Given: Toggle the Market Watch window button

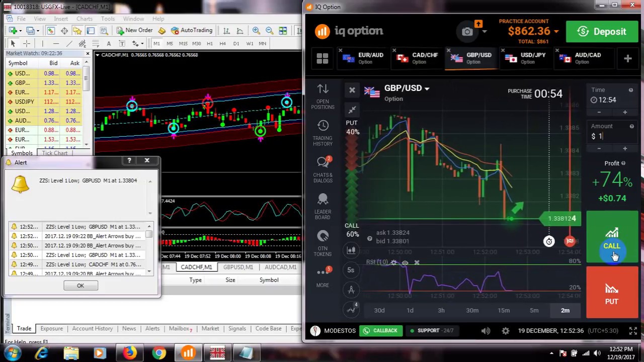Looking at the screenshot, I should (x=51, y=31).
